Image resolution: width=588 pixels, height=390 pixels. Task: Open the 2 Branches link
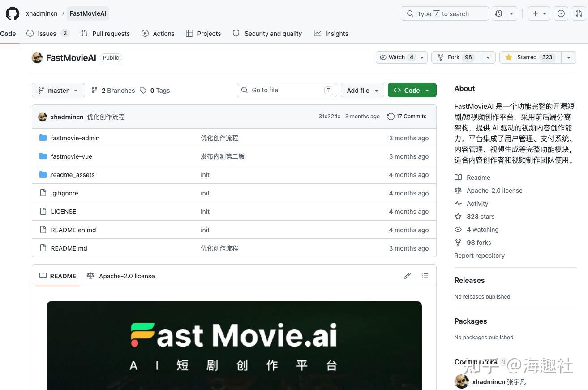pyautogui.click(x=113, y=90)
